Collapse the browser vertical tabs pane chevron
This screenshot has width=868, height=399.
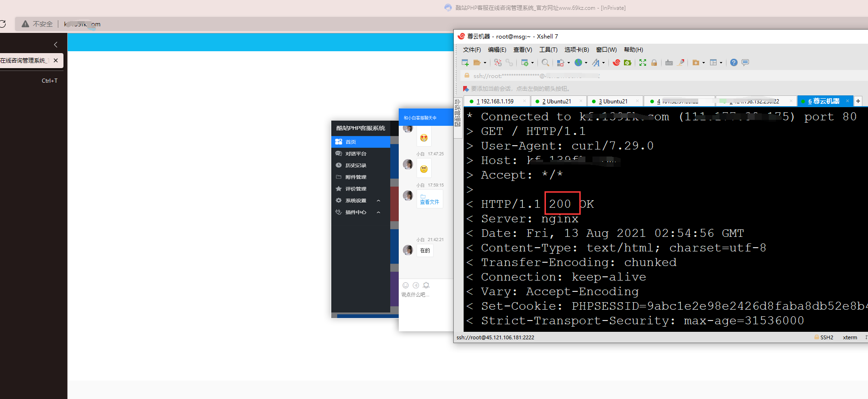click(55, 45)
